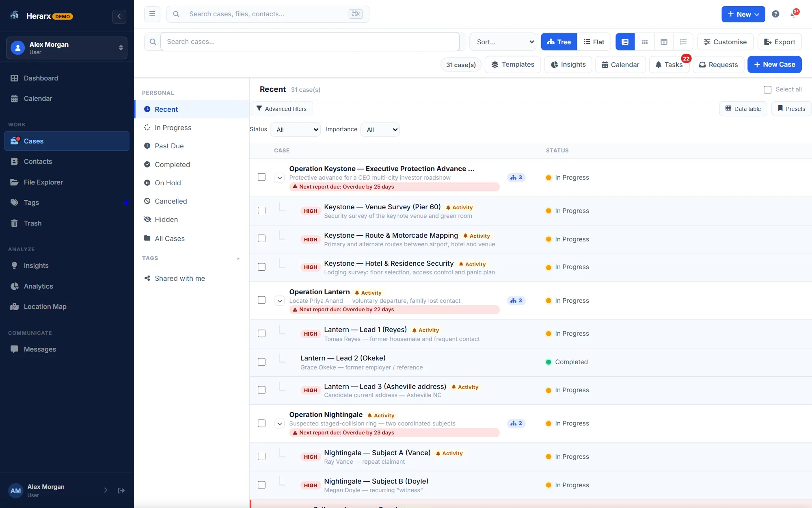Click the sub-case count badge on Operation Keystone
The height and width of the screenshot is (508, 812).
click(x=516, y=178)
